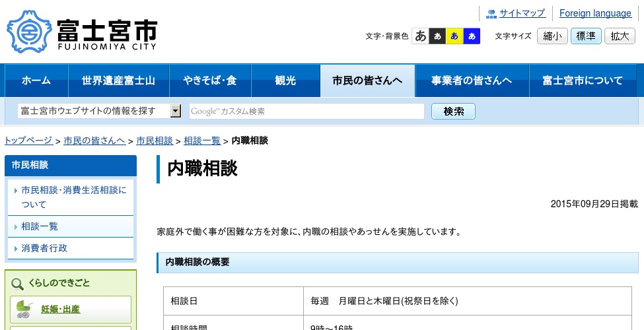Enlarge text size with 拡大 button
644x330 pixels.
coord(620,36)
